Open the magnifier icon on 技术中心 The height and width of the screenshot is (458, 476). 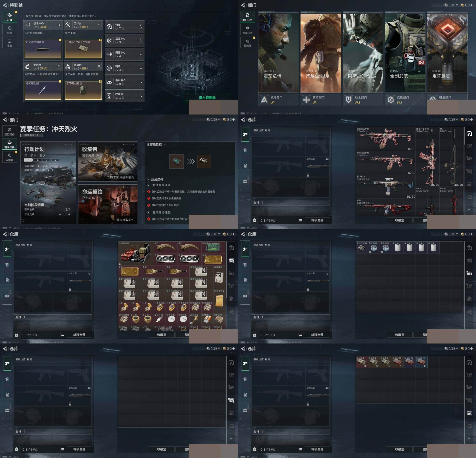pos(59,25)
